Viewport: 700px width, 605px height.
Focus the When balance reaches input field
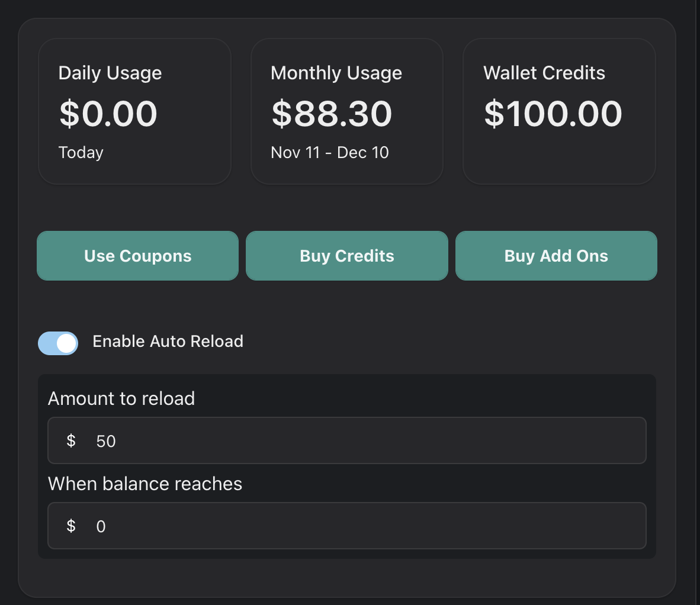[x=367, y=526]
